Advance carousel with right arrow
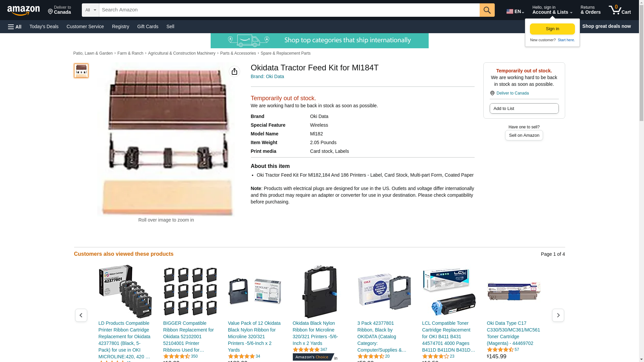The image size is (644, 362). pos(558,315)
